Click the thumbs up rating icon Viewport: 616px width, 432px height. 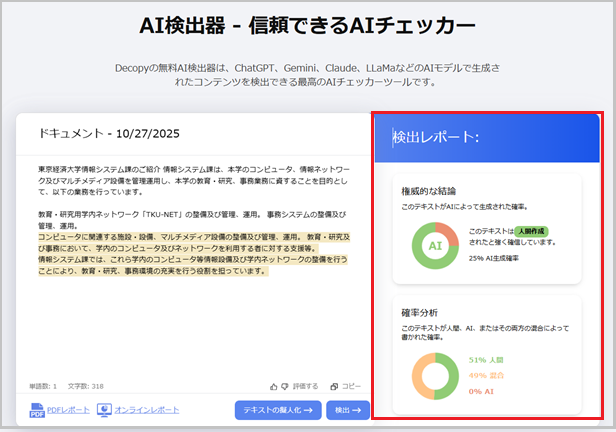coord(274,385)
